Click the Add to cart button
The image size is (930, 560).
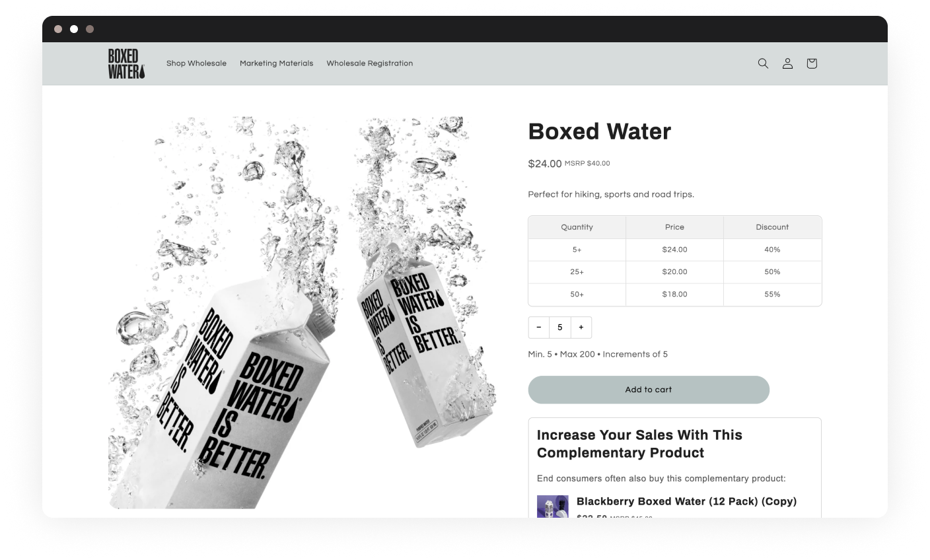pos(649,390)
